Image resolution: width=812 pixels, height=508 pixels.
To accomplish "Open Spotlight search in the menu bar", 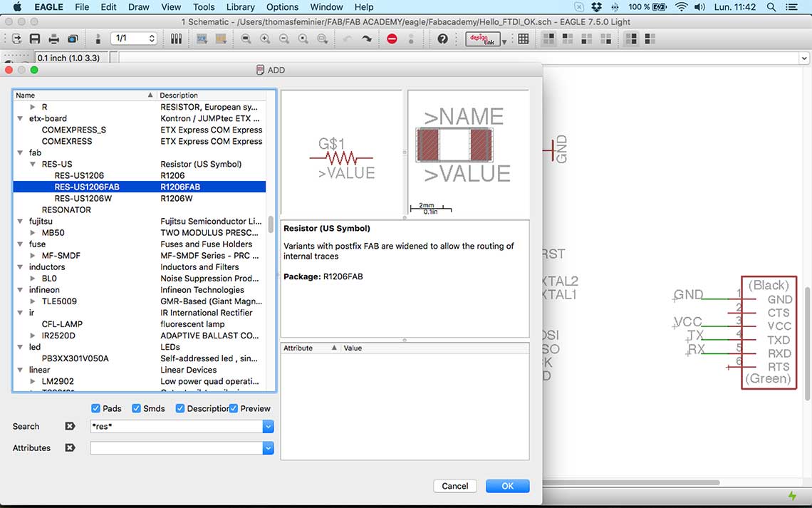I will click(771, 7).
